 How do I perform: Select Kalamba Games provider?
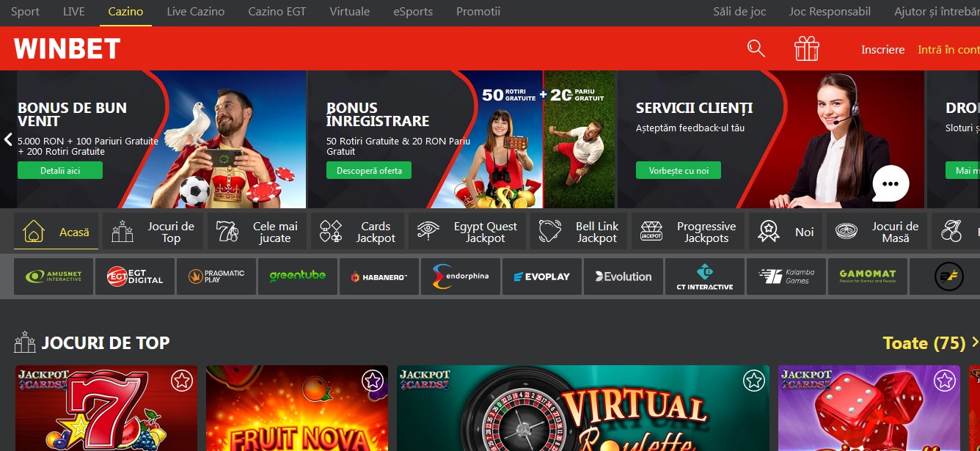[x=786, y=276]
